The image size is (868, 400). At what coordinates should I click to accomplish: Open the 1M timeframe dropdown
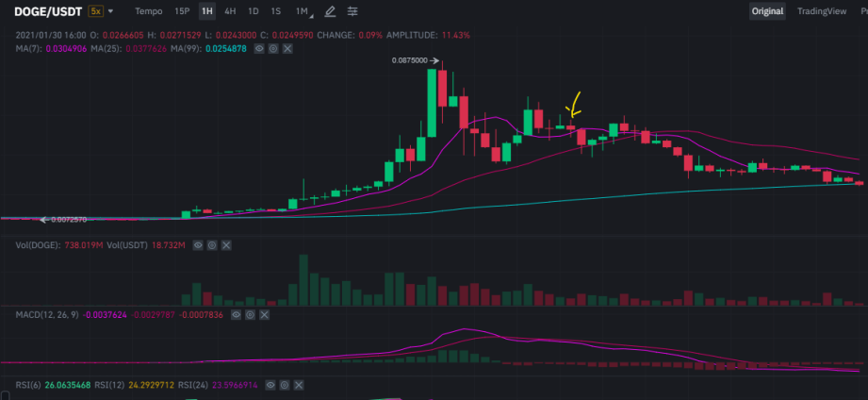pyautogui.click(x=302, y=11)
